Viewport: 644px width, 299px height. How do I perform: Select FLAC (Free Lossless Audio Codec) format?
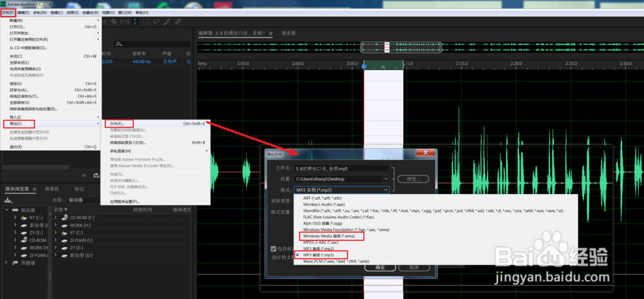coord(339,217)
